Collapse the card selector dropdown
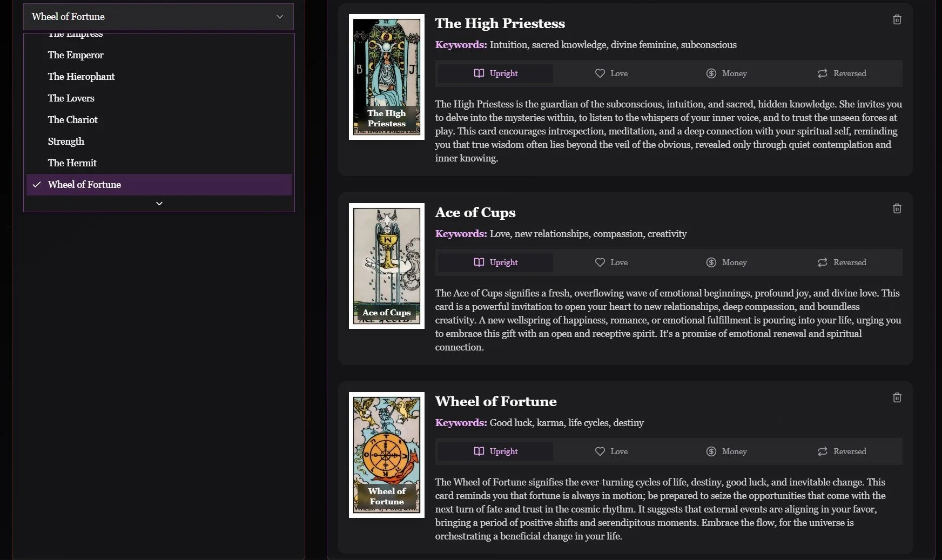 [280, 17]
